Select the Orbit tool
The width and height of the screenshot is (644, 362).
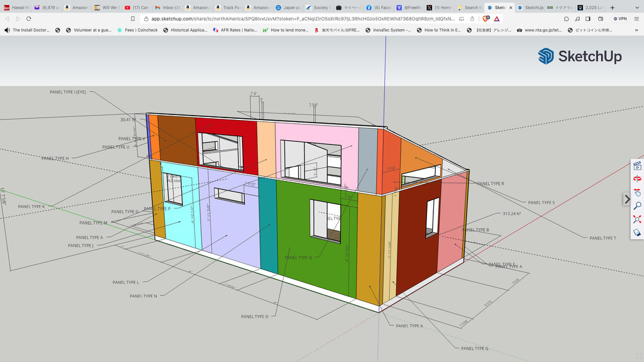click(x=636, y=179)
